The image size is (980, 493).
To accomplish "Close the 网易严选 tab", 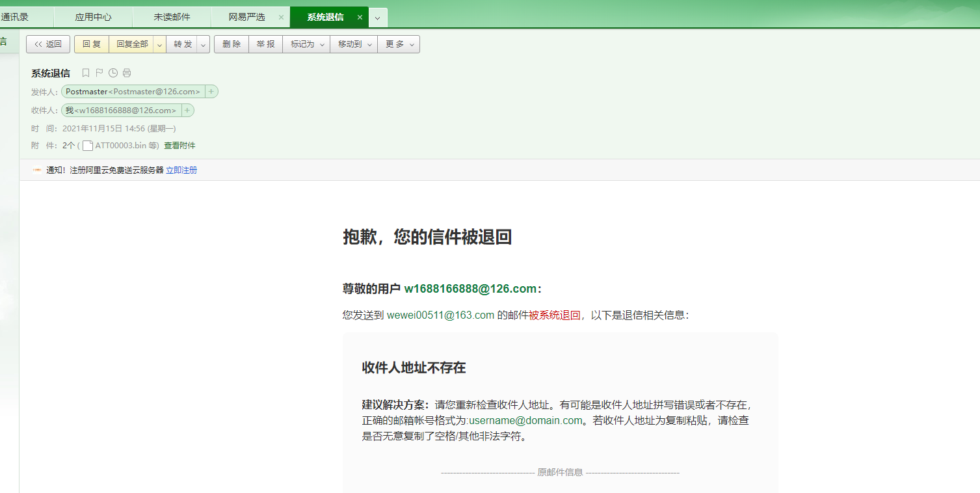I will [x=281, y=18].
